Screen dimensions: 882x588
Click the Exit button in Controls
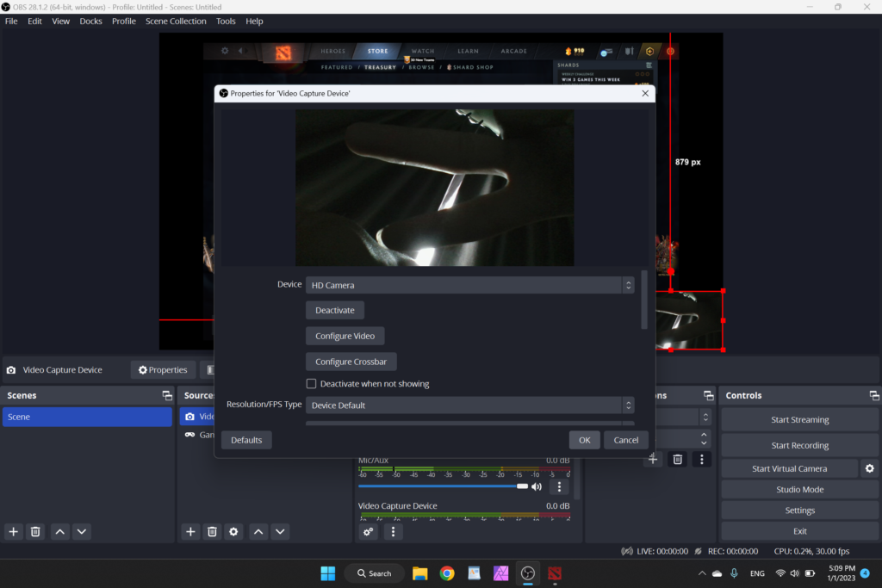click(800, 531)
